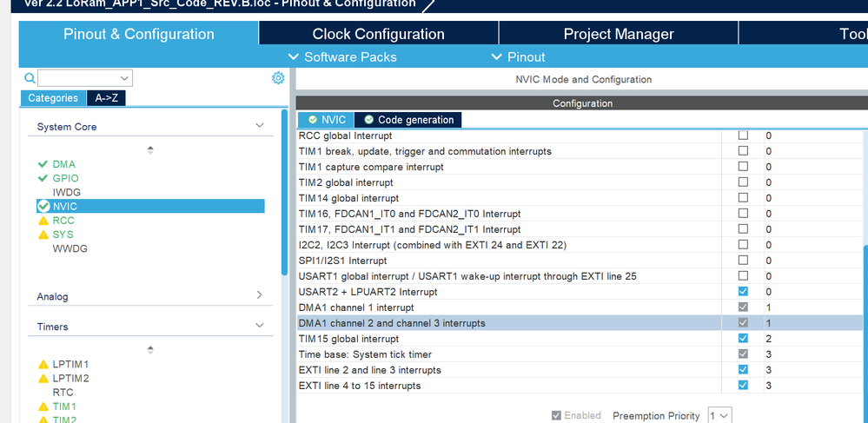The image size is (868, 423).
Task: Collapse the System Core category
Action: point(259,126)
